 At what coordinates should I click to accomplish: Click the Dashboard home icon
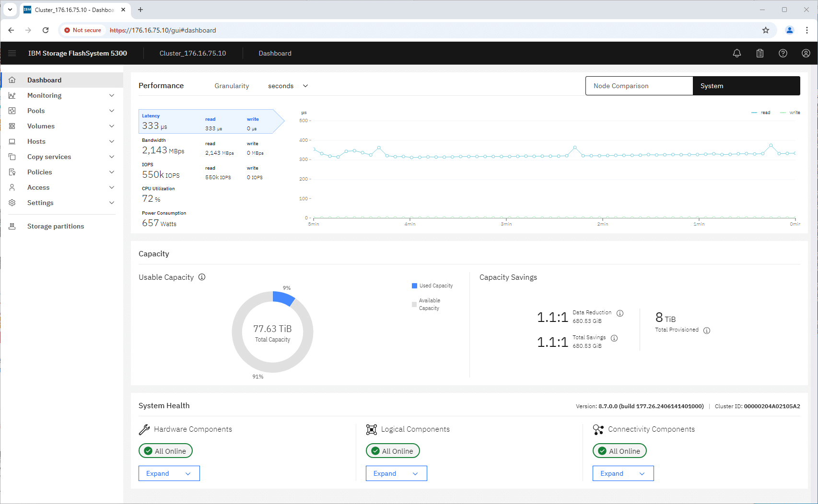[12, 80]
